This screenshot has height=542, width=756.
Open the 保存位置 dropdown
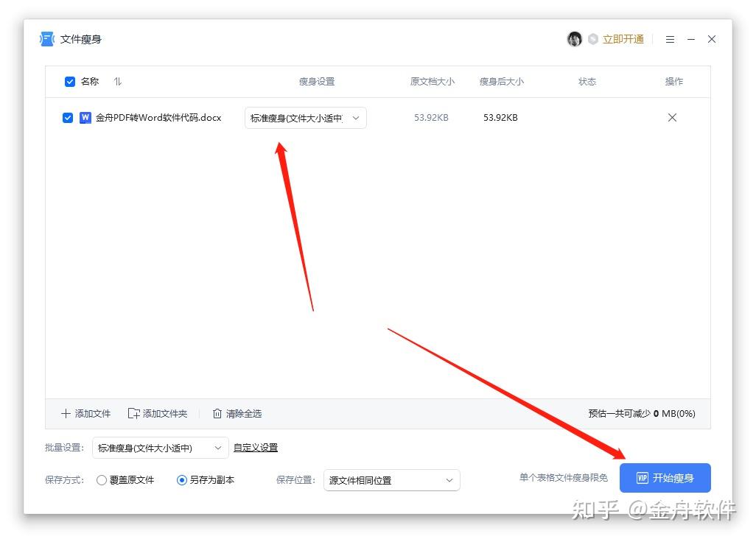tap(392, 480)
